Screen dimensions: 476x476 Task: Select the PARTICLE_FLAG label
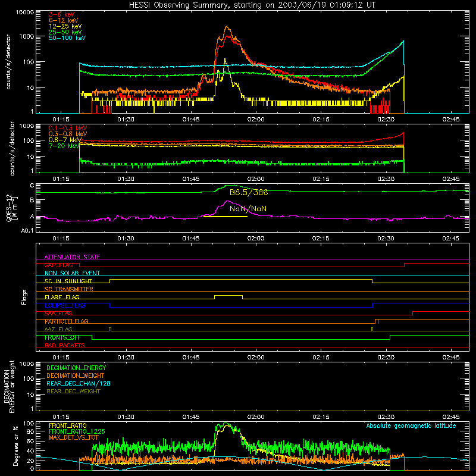67,321
